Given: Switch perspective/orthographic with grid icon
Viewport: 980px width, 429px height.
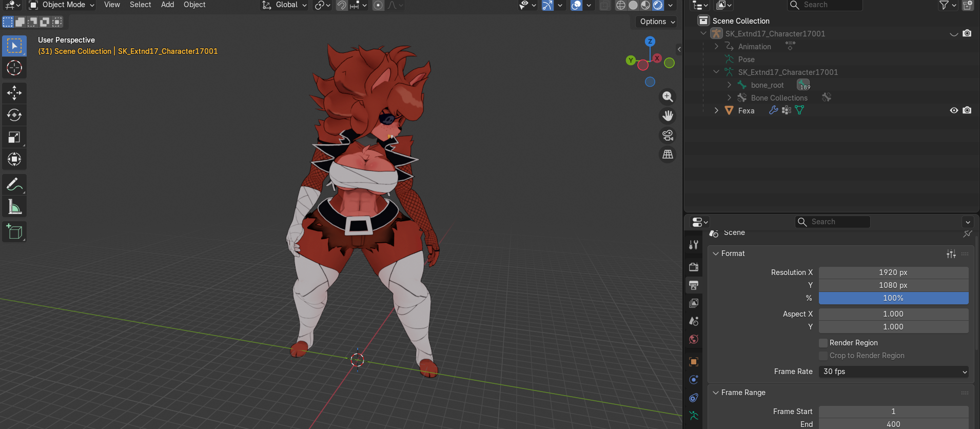Looking at the screenshot, I should pyautogui.click(x=668, y=154).
